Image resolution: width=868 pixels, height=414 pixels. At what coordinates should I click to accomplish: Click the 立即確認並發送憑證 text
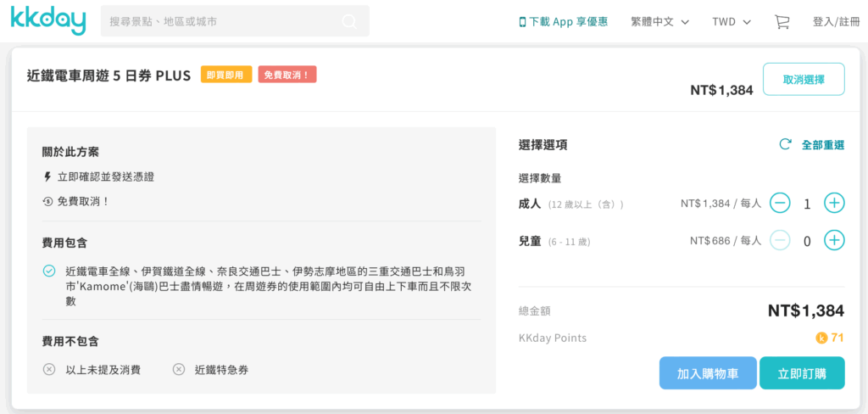pos(106,176)
